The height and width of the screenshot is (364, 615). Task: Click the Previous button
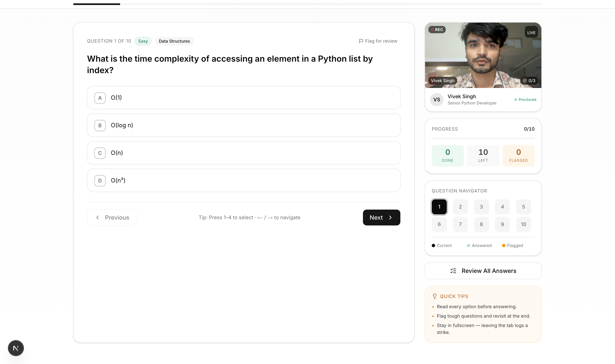112,218
